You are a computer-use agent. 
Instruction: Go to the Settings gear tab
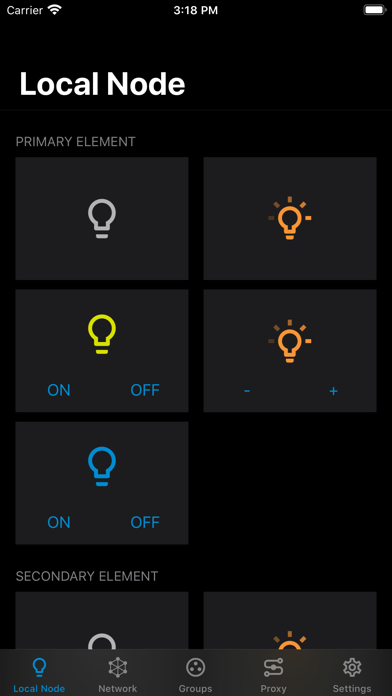tap(352, 675)
